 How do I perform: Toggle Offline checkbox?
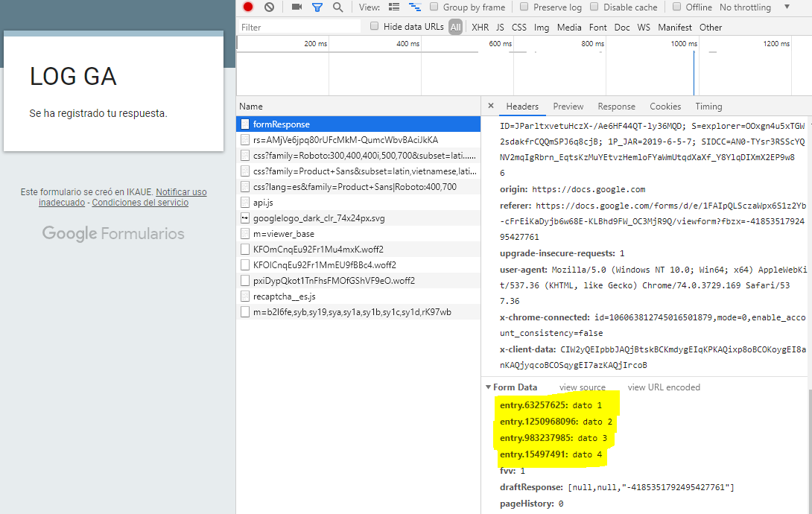click(676, 7)
